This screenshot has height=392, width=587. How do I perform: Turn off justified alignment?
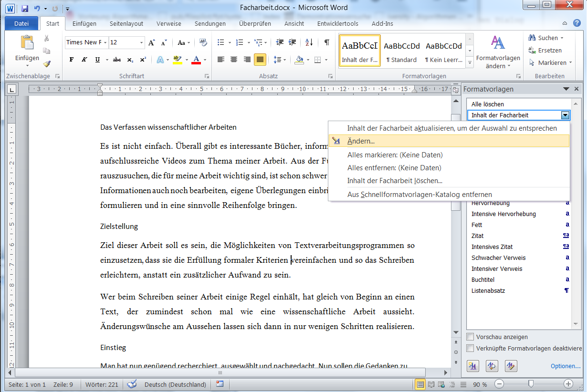[x=260, y=60]
